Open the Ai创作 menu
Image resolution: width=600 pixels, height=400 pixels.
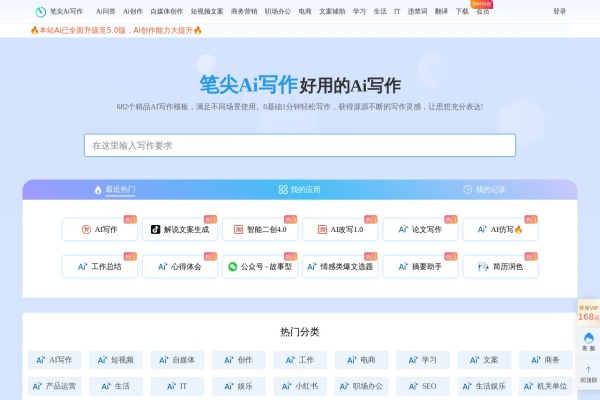pos(133,11)
